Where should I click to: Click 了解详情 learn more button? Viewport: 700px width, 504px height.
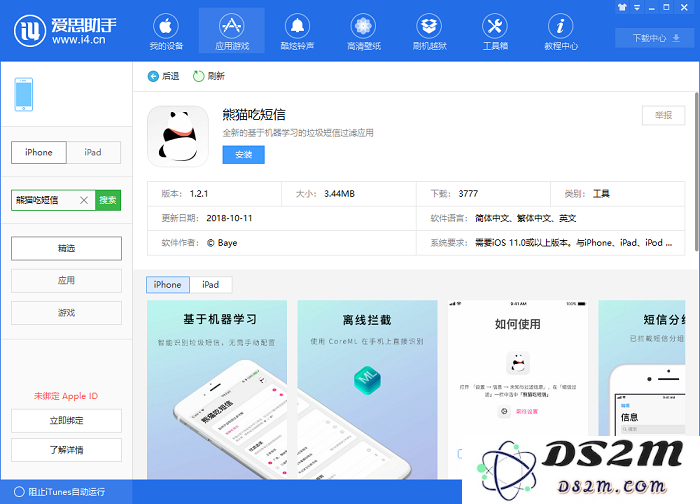(66, 450)
